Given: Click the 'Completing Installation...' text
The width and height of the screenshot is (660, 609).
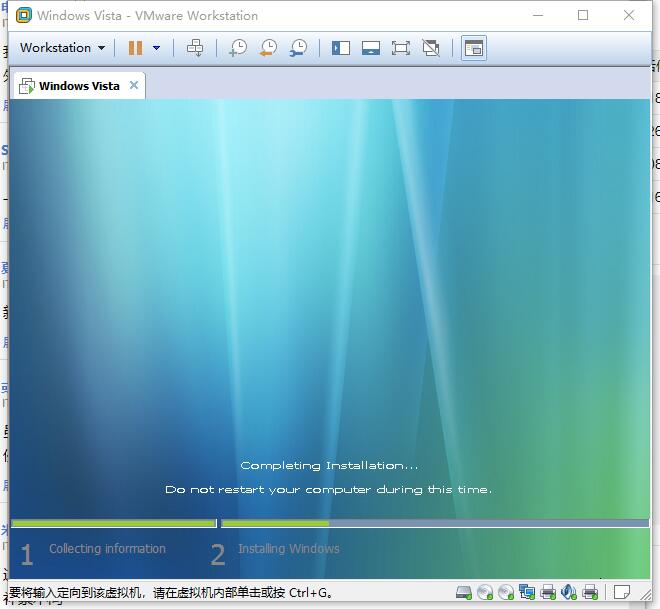Looking at the screenshot, I should [329, 465].
